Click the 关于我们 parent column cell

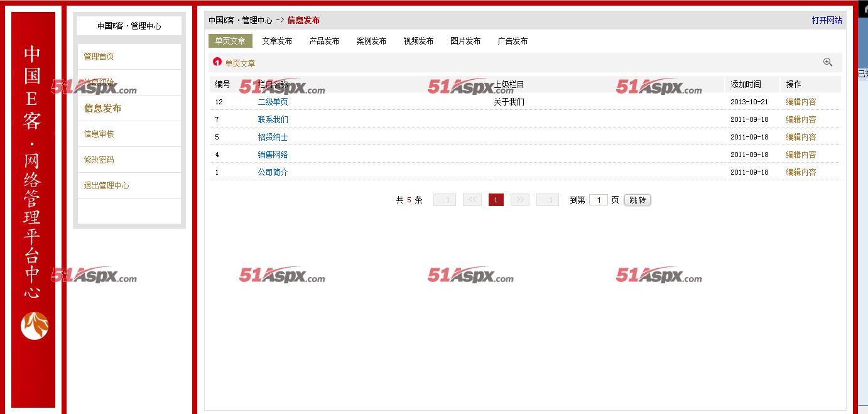509,102
